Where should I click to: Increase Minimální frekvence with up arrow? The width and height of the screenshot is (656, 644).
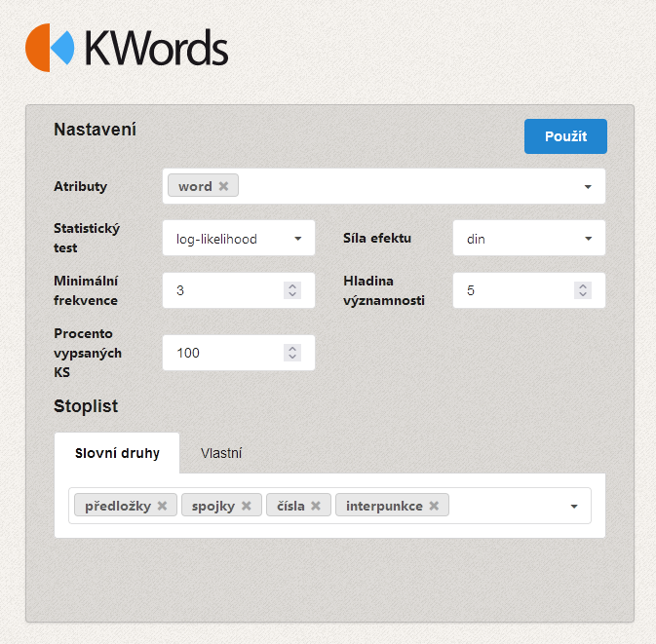click(292, 286)
